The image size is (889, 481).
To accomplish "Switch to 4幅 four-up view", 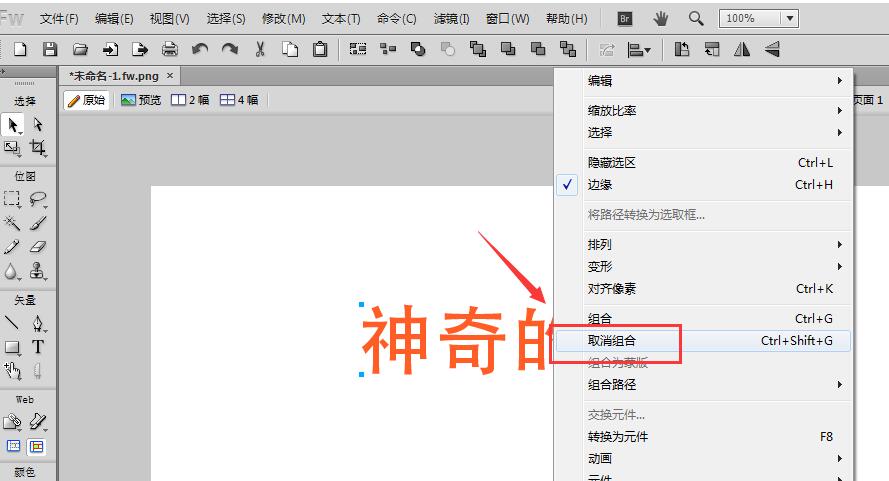I will tap(239, 100).
